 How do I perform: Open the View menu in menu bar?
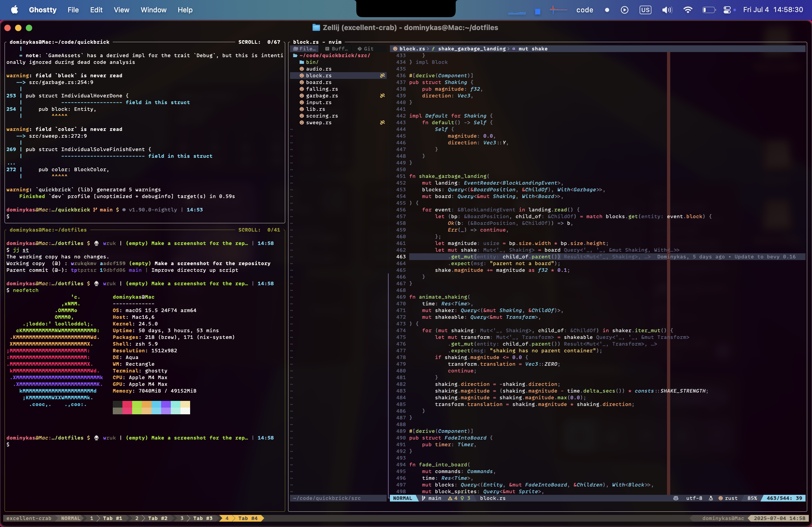point(121,10)
